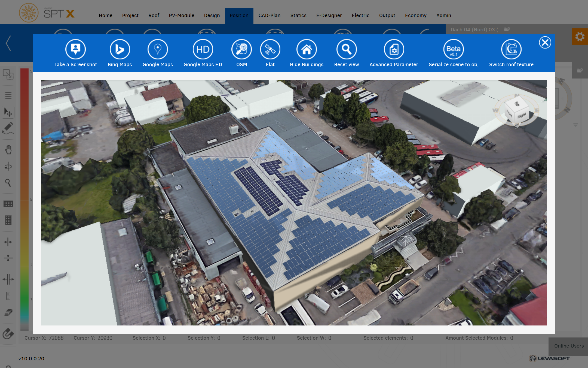The height and width of the screenshot is (368, 588).
Task: Click the height color gradient scale
Action: coord(24,199)
